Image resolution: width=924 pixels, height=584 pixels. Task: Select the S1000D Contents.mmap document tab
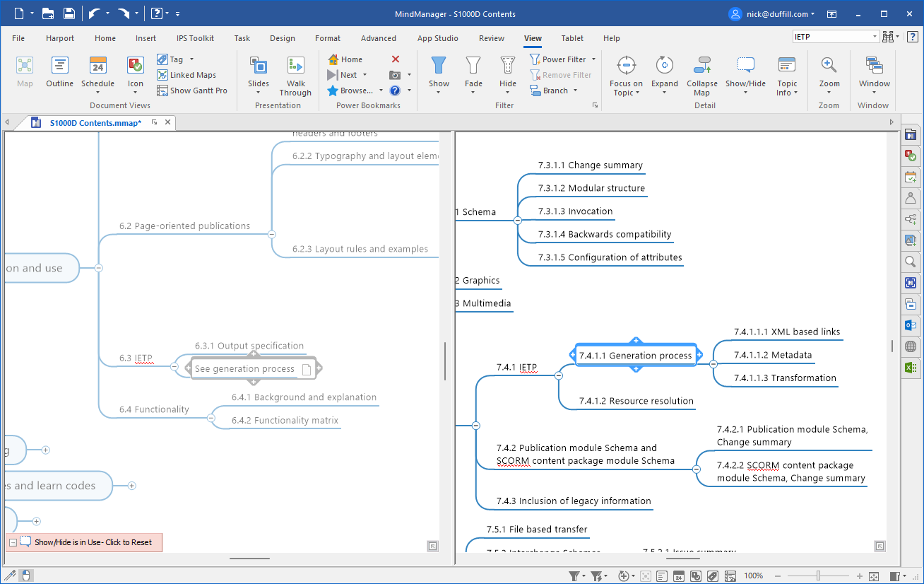[95, 123]
